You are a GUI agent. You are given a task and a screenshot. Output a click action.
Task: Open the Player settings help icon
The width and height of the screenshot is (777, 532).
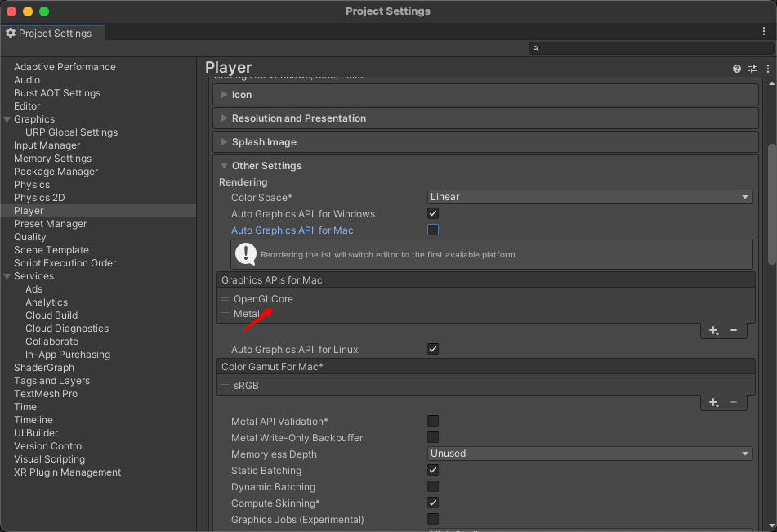point(737,69)
